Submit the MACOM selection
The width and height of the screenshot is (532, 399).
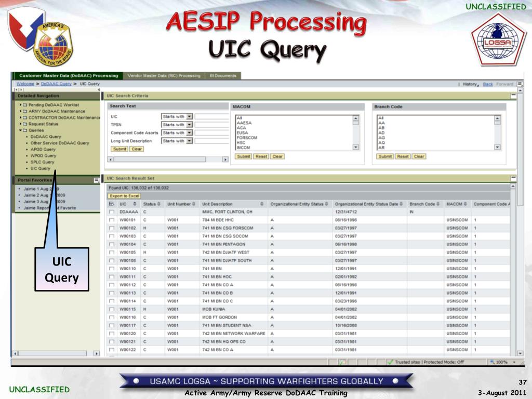coord(244,156)
